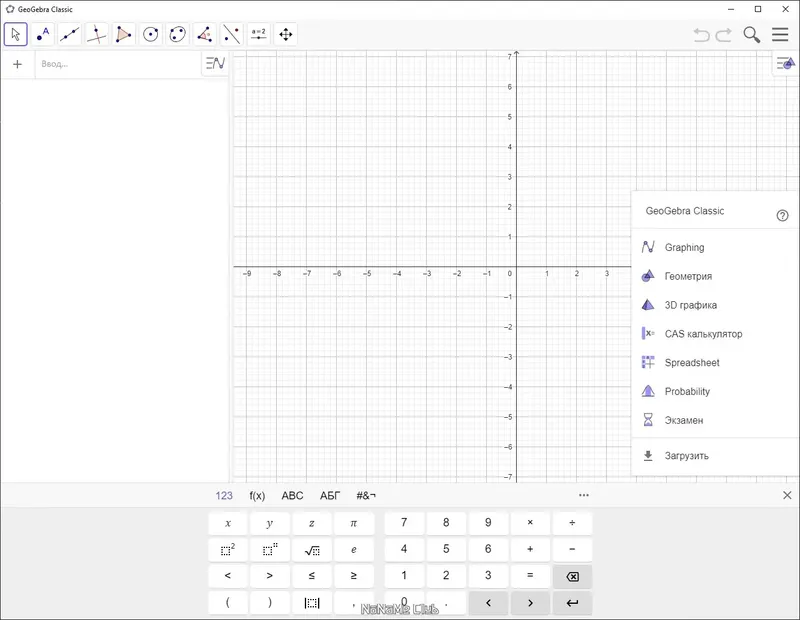Screen dimensions: 800x620
Task: Tap the greater-than key
Action: (269, 576)
